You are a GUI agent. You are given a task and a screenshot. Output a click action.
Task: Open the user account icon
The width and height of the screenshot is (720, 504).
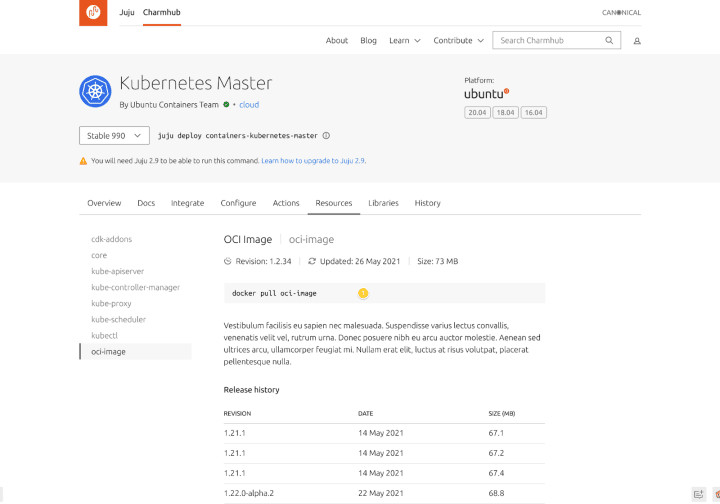(x=637, y=41)
